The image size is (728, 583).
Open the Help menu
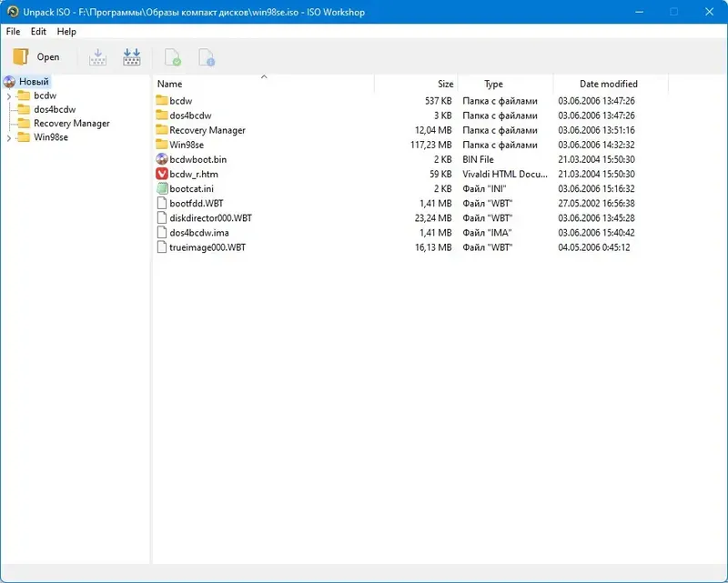(x=66, y=32)
